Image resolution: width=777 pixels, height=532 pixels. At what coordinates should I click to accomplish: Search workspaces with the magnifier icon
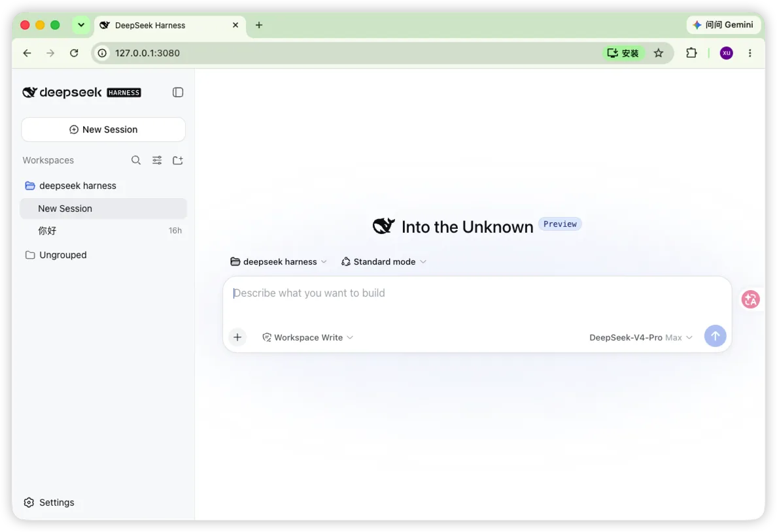(x=136, y=160)
